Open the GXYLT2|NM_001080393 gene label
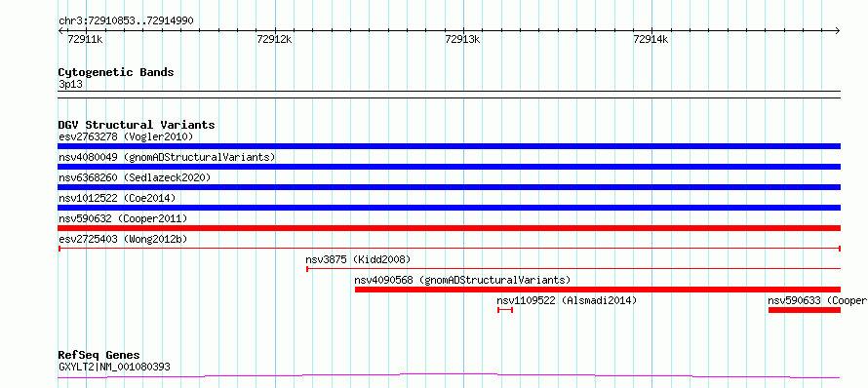 coord(114,367)
